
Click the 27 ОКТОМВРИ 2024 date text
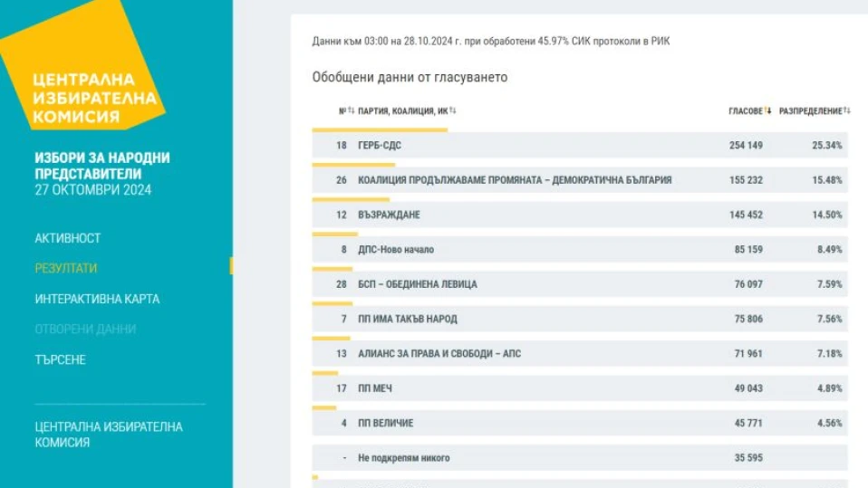coord(93,190)
